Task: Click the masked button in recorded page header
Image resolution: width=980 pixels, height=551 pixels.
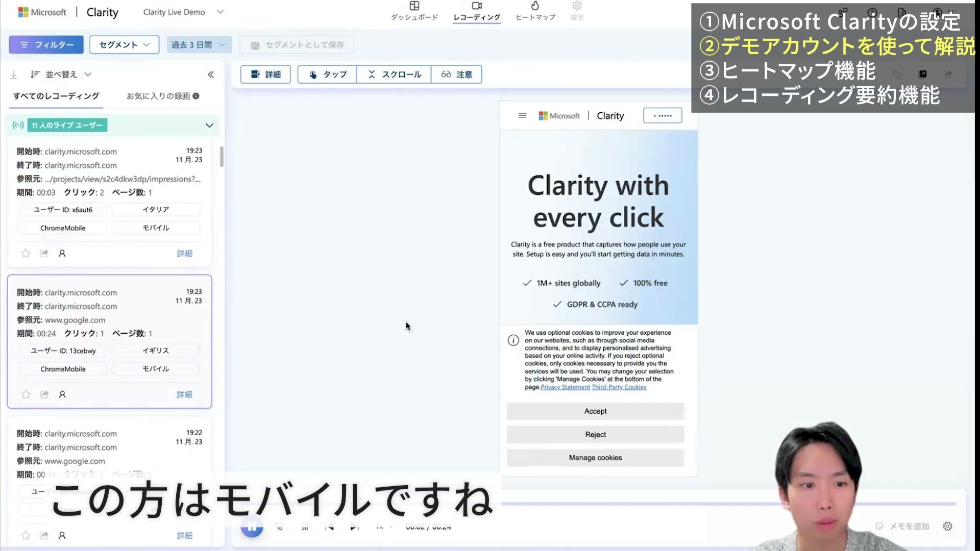Action: (663, 116)
